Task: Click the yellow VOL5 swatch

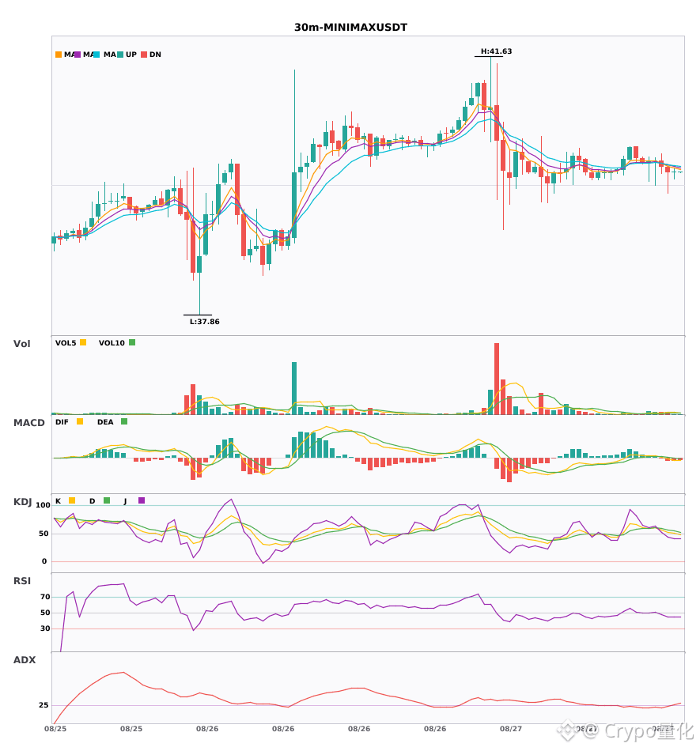Action: point(83,342)
